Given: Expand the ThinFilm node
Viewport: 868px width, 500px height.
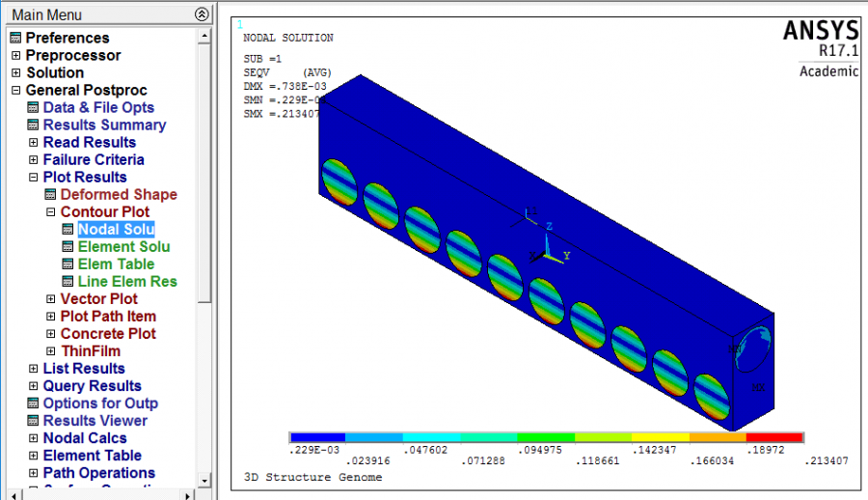Looking at the screenshot, I should click(x=50, y=351).
